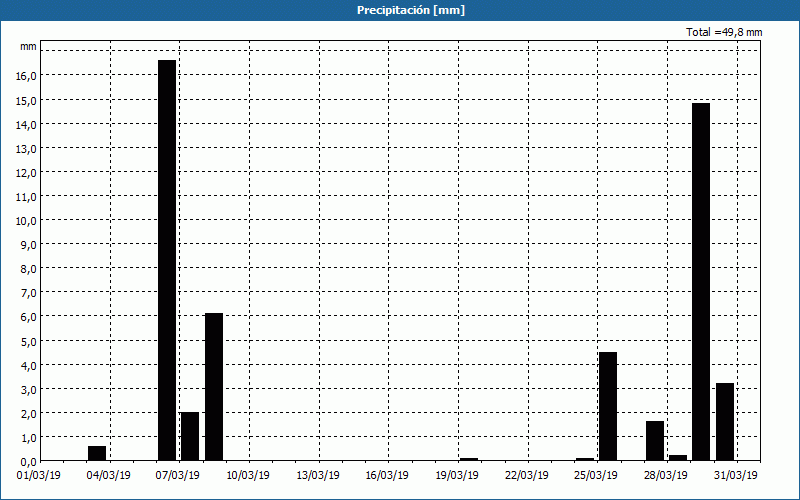Click the y-axis label "1,0"
Screen dimensions: 800x500
pyautogui.click(x=28, y=438)
